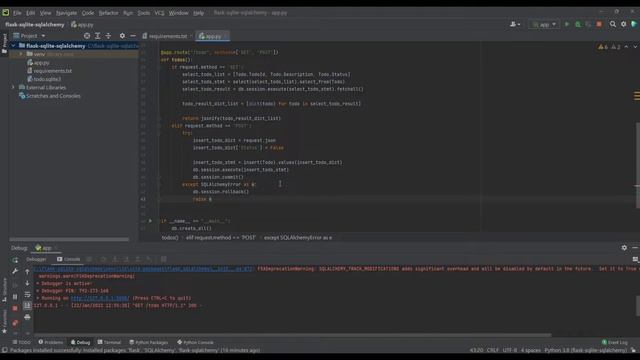Screen dimensions: 640x360
Task: Open the Window menu
Action: (x=178, y=13)
